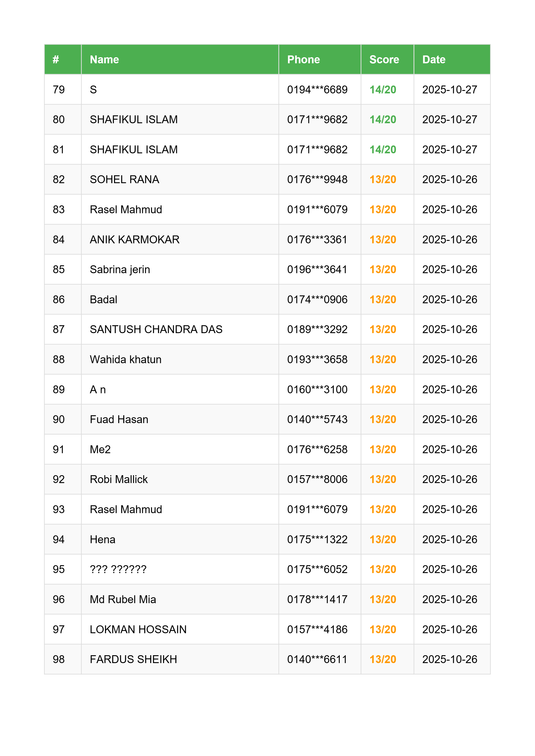The width and height of the screenshot is (535, 756).
Task: Select the name FARDUS SHEIKH
Action: 133,659
